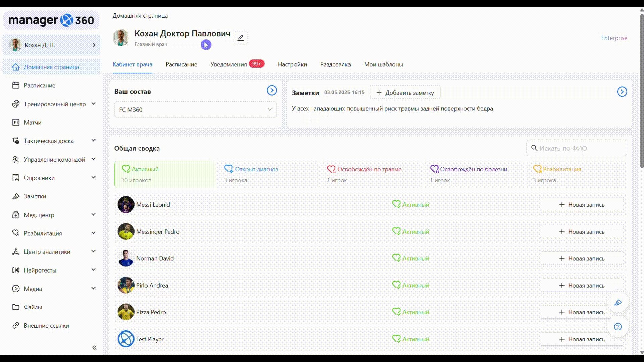Image resolution: width=644 pixels, height=362 pixels.
Task: Open the help question mark icon
Action: (618, 327)
